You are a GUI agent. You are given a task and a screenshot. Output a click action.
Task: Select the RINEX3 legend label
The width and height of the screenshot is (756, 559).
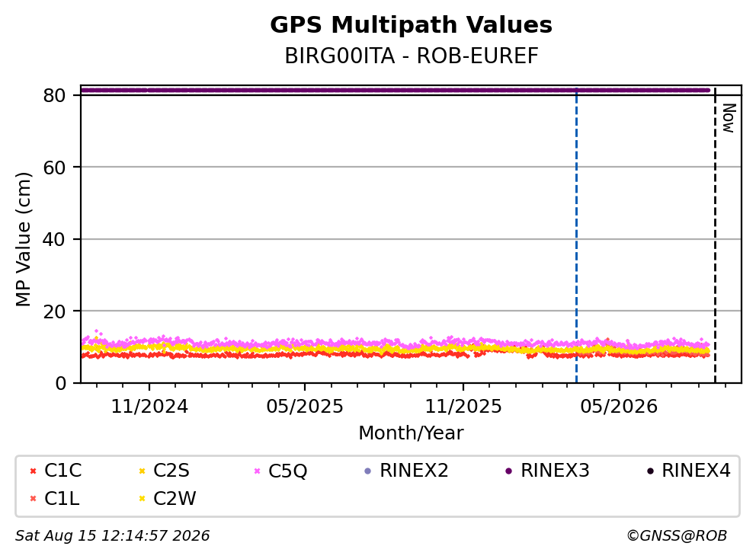tap(555, 471)
